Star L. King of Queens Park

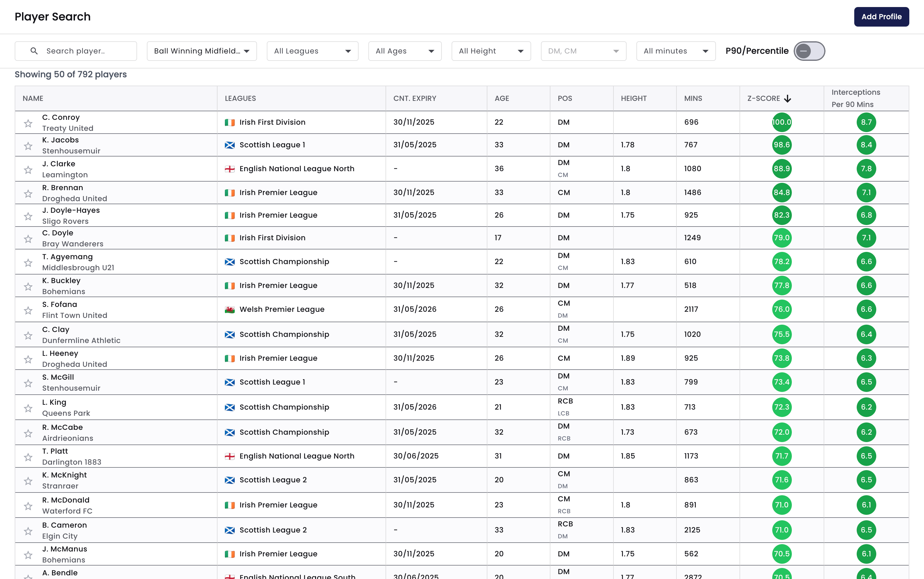coord(28,408)
